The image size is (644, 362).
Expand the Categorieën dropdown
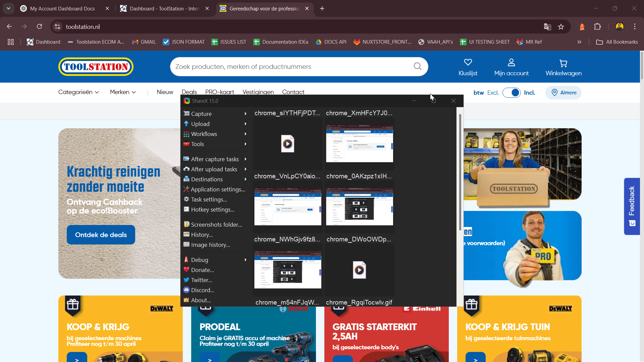78,92
